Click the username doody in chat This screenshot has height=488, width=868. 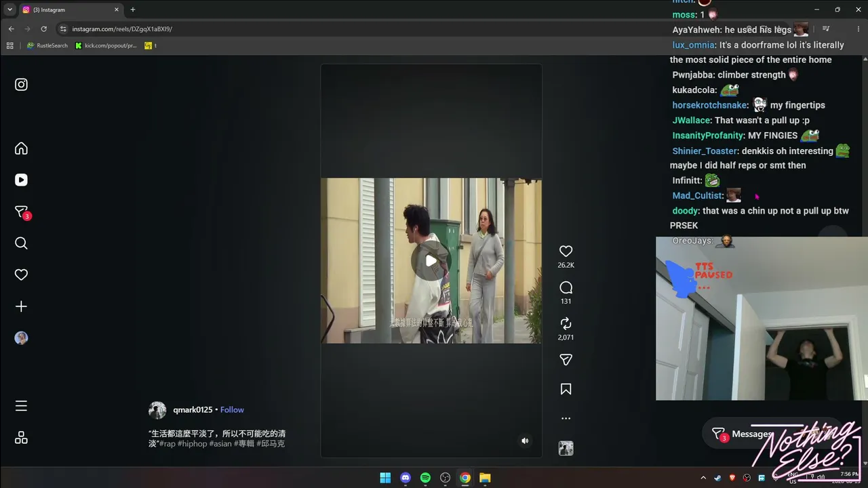[x=685, y=211]
